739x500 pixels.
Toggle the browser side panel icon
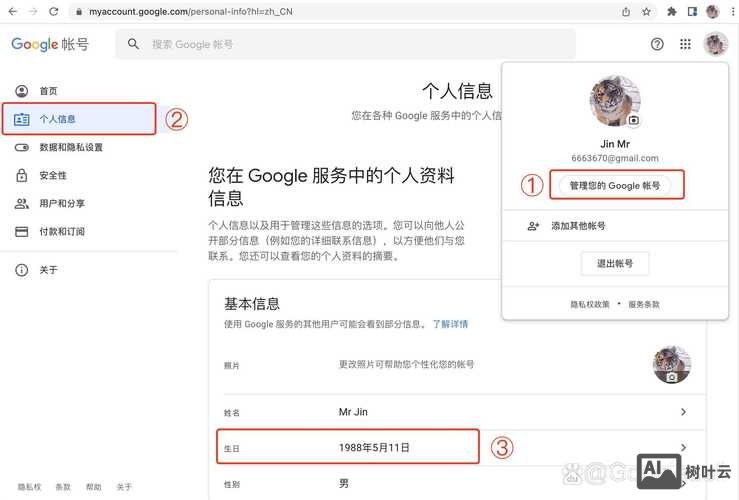(692, 11)
